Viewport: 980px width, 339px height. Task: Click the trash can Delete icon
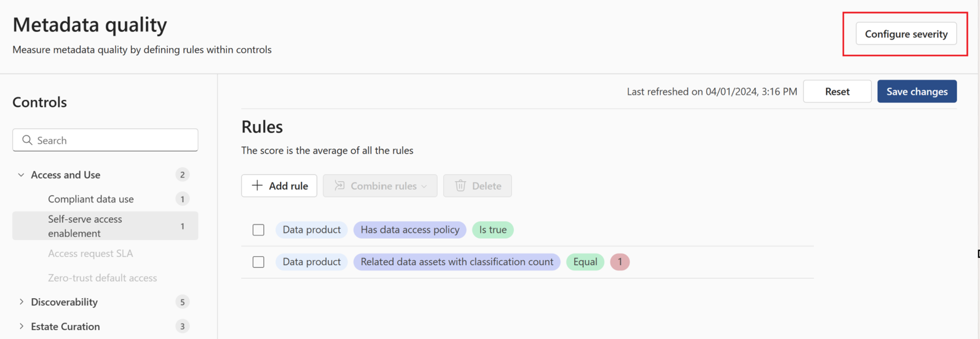pos(460,185)
